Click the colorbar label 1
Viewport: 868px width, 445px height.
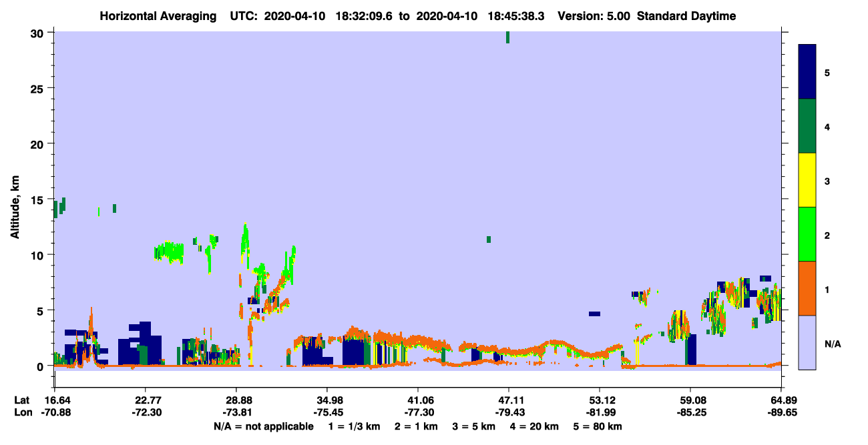pos(827,289)
